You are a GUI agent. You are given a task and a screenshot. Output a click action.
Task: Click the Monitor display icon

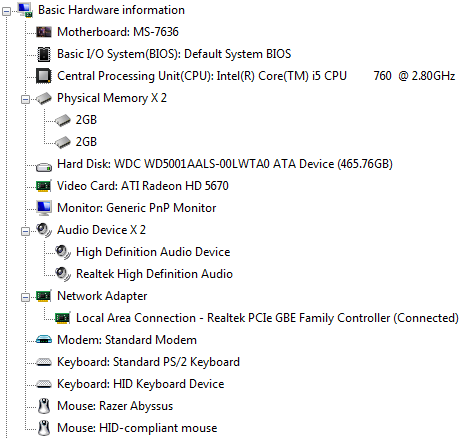click(x=44, y=208)
